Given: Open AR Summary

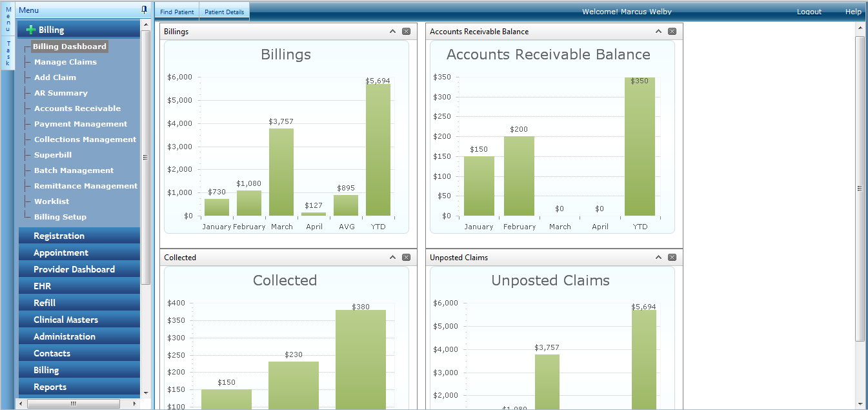Looking at the screenshot, I should click(x=61, y=93).
